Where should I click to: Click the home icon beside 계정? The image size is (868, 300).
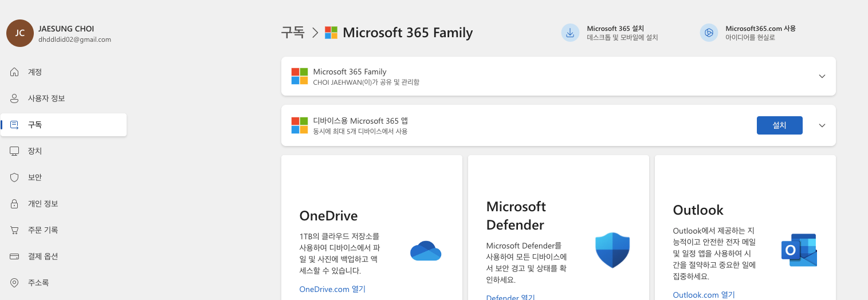point(15,72)
